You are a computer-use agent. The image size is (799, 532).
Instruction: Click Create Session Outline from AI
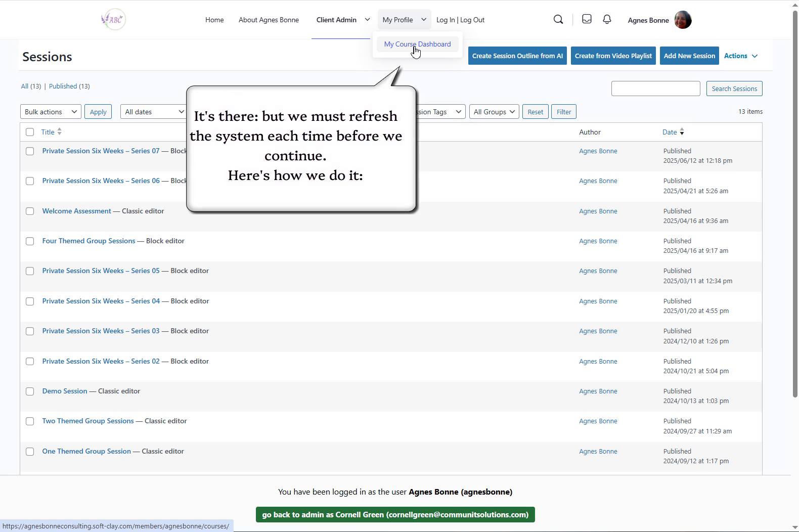517,56
